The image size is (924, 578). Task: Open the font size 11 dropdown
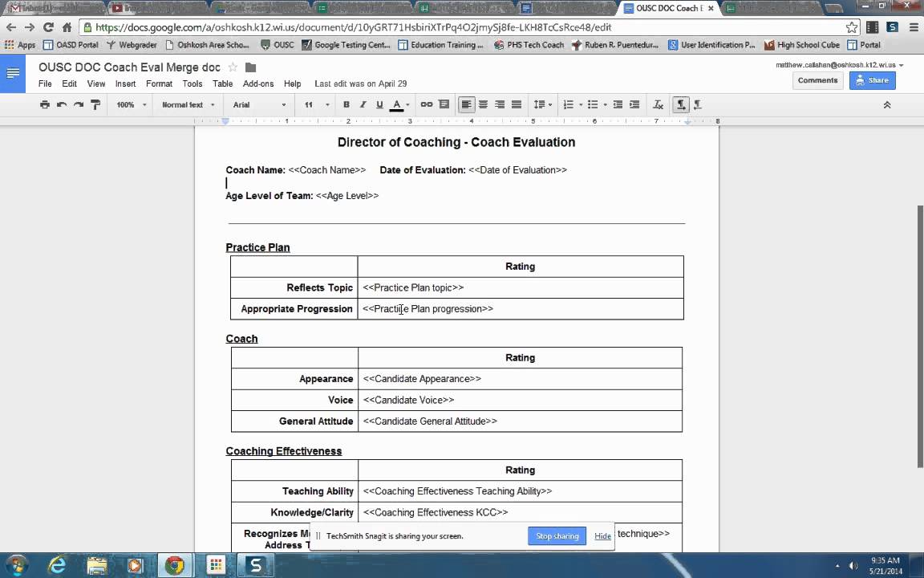(317, 104)
